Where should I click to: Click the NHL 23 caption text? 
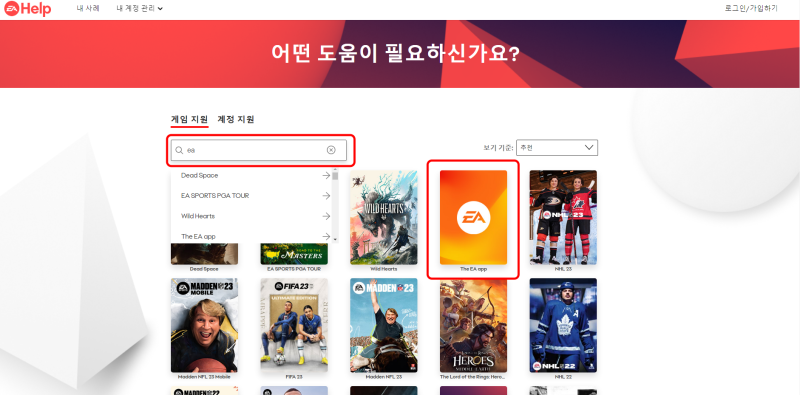563,269
